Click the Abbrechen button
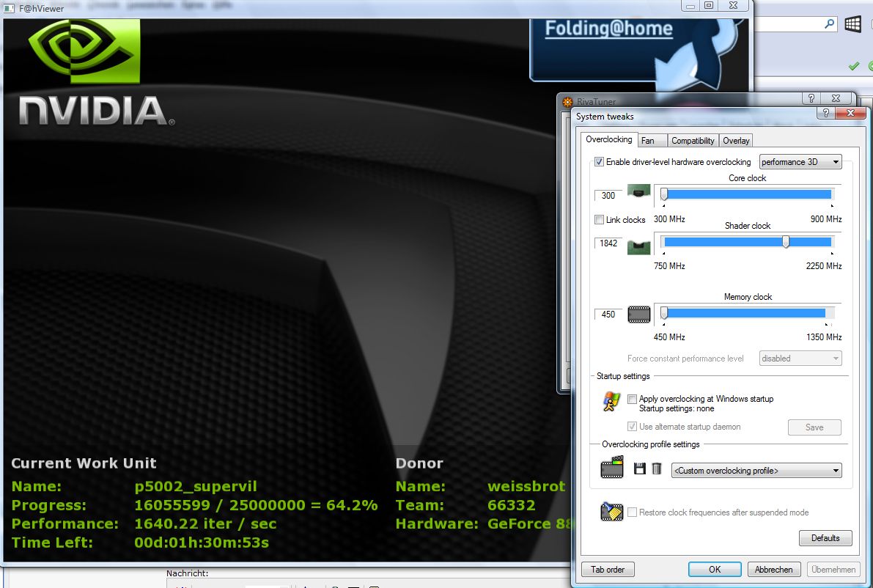 tap(773, 569)
